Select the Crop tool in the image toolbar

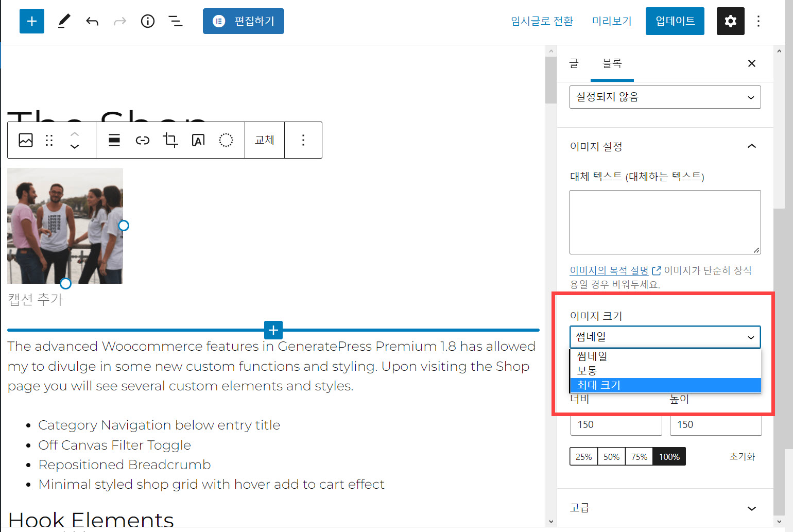point(170,140)
